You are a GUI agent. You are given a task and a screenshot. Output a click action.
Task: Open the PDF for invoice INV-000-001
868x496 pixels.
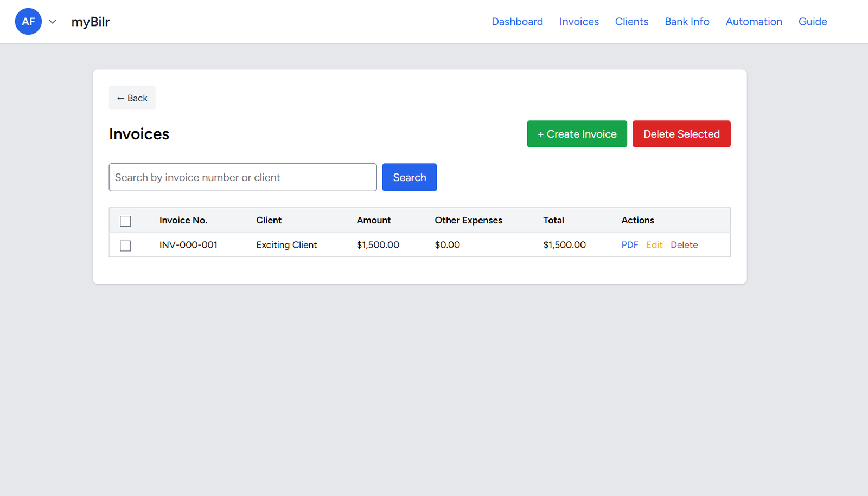click(629, 244)
